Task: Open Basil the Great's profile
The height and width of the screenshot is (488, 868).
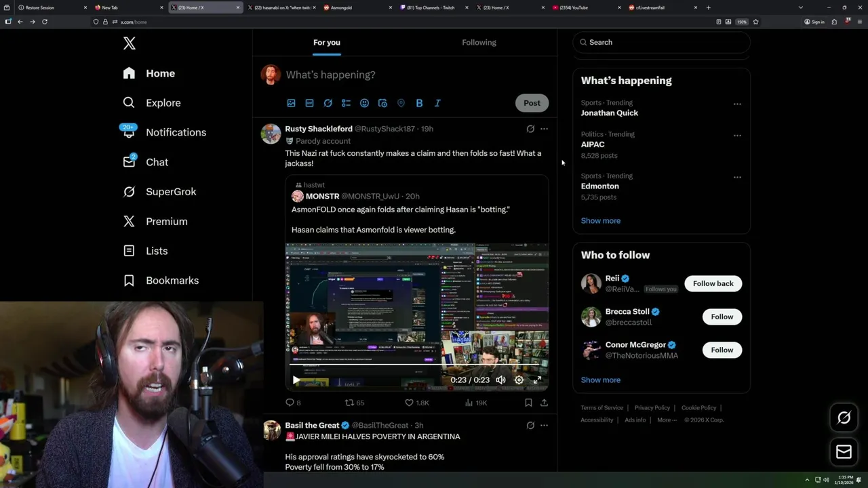Action: click(x=312, y=425)
